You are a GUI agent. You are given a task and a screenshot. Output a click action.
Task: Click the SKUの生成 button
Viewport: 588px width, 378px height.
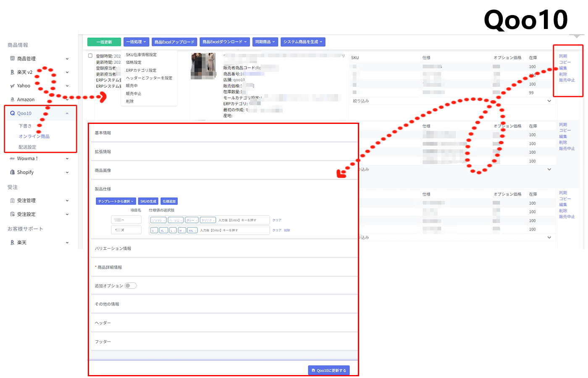148,201
